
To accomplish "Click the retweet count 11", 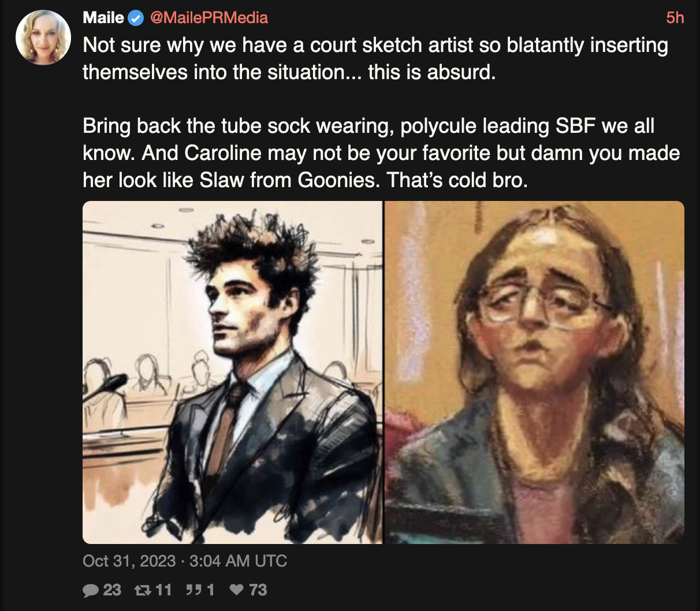I will point(163,590).
